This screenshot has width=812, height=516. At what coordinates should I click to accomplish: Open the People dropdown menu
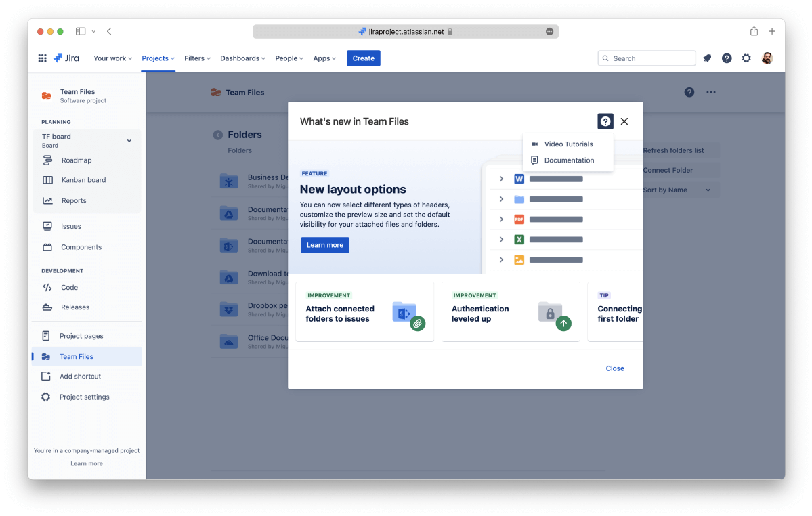(289, 58)
